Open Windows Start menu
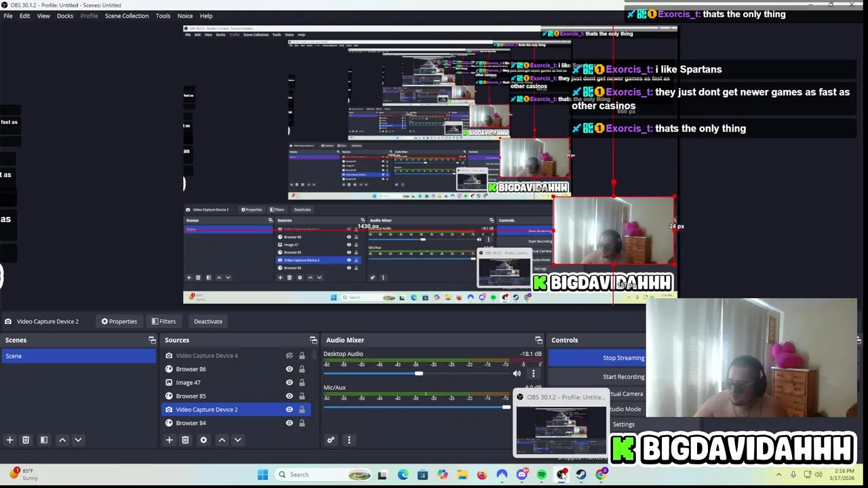 pyautogui.click(x=262, y=474)
